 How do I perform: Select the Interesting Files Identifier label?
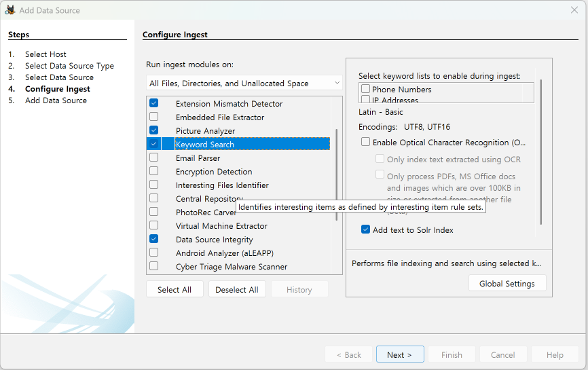point(222,185)
